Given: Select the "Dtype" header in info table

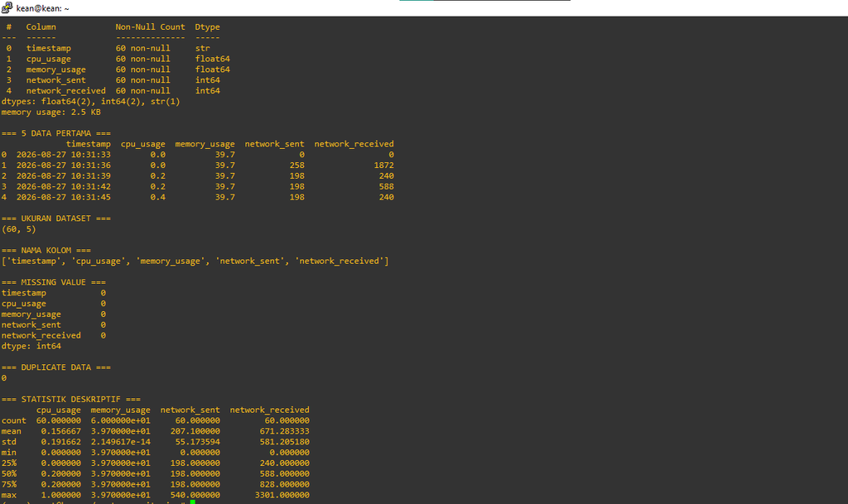Looking at the screenshot, I should pyautogui.click(x=208, y=27).
